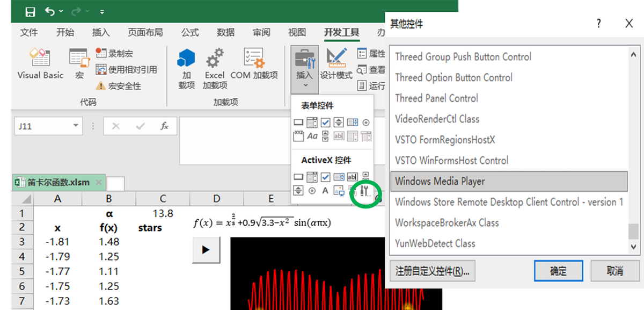Select column header B
Image resolution: width=644 pixels, height=310 pixels.
coord(109,199)
